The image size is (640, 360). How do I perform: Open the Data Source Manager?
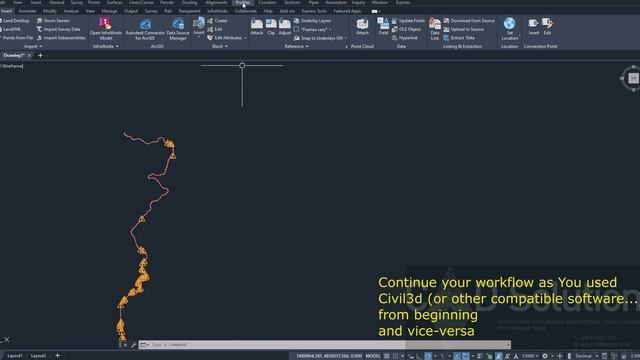click(x=178, y=29)
